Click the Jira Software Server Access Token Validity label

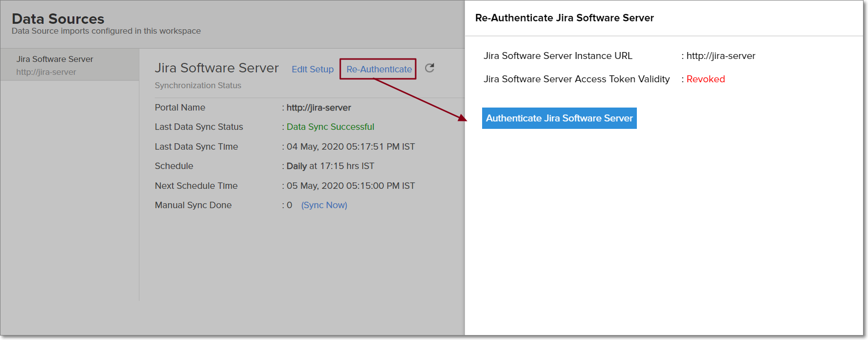coord(576,79)
